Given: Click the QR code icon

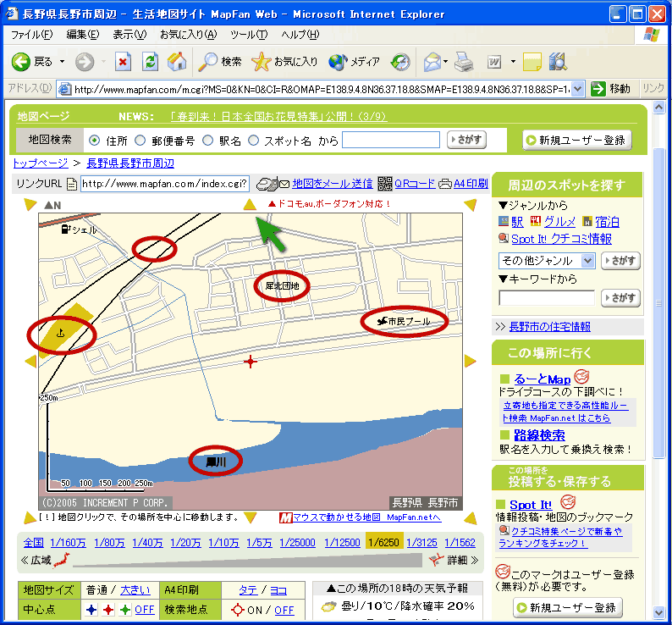Looking at the screenshot, I should pos(385,184).
